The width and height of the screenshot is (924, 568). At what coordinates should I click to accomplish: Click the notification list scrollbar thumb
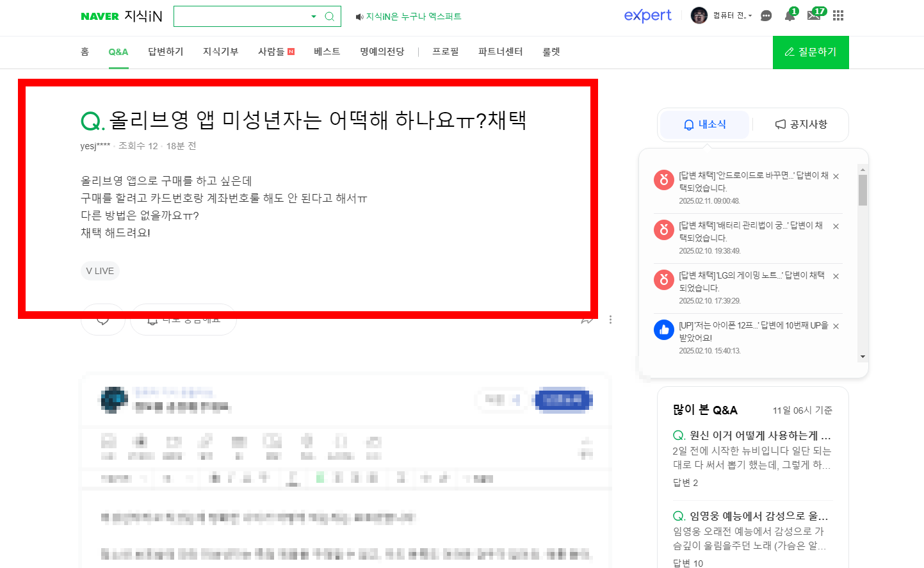tap(863, 190)
